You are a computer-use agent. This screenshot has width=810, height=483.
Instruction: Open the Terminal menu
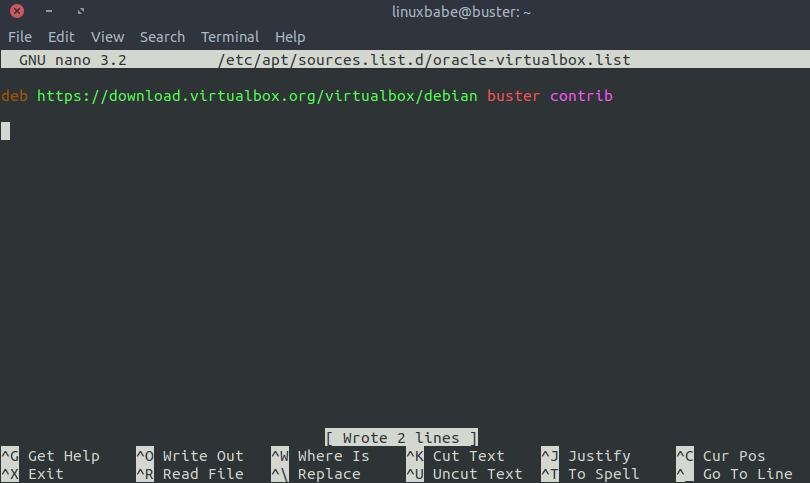(x=230, y=37)
